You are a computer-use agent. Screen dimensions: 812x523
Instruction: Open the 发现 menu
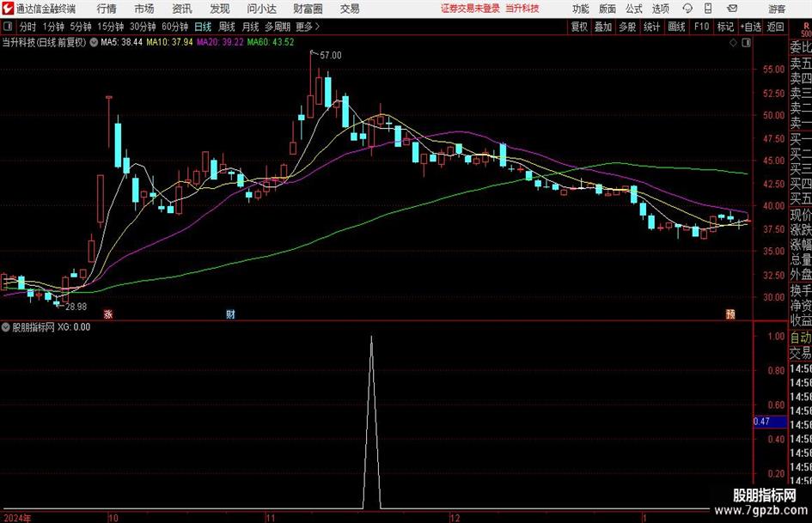click(x=220, y=9)
